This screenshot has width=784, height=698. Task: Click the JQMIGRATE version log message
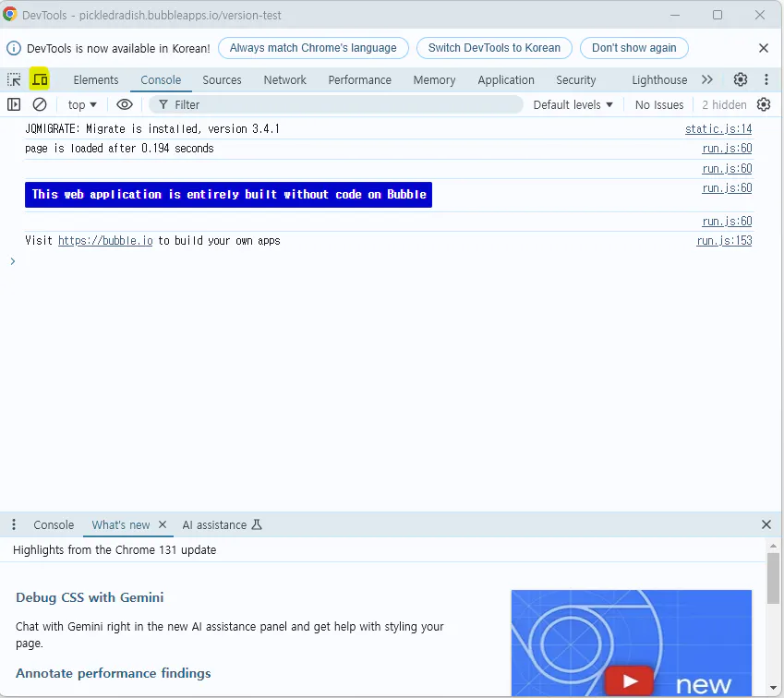(152, 129)
